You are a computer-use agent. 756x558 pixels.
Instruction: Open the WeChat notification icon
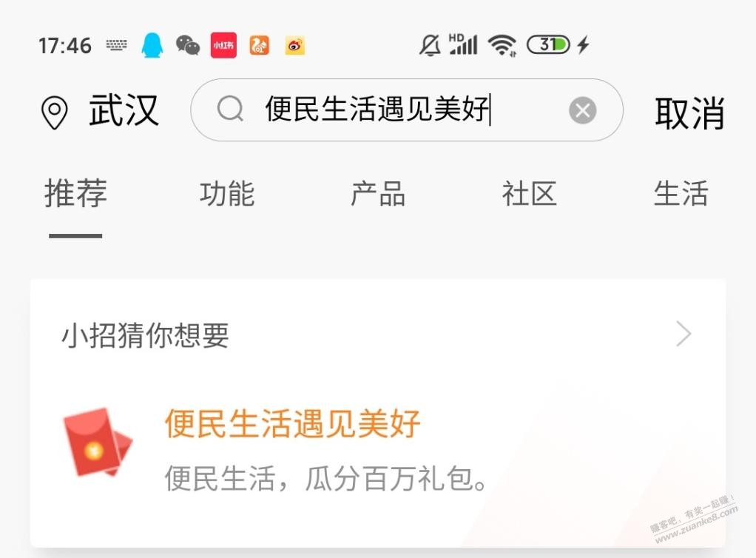(x=188, y=45)
